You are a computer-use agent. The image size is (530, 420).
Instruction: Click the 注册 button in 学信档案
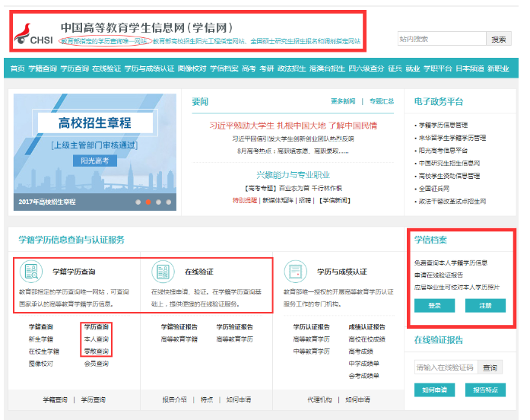tap(485, 306)
